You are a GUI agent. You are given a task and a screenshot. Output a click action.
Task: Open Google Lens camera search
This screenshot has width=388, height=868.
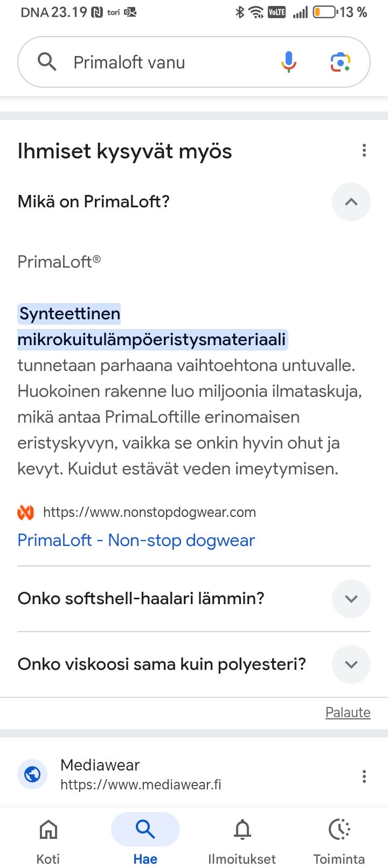click(340, 62)
